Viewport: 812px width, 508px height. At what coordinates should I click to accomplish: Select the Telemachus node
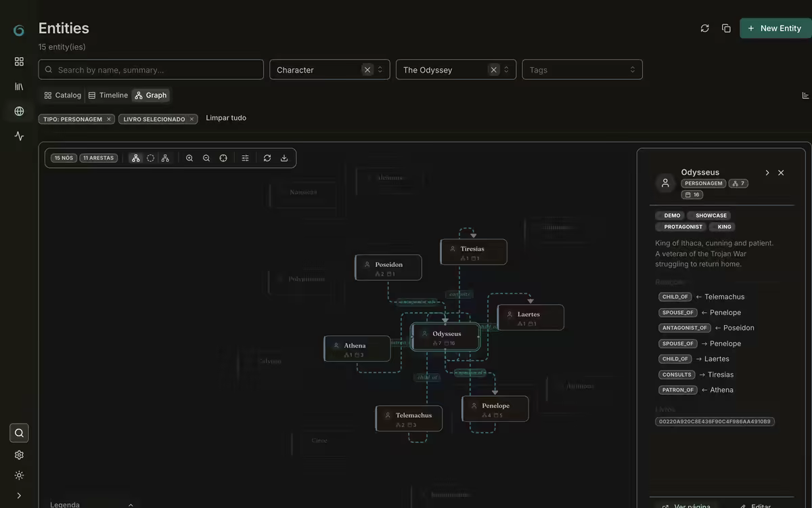[409, 419]
